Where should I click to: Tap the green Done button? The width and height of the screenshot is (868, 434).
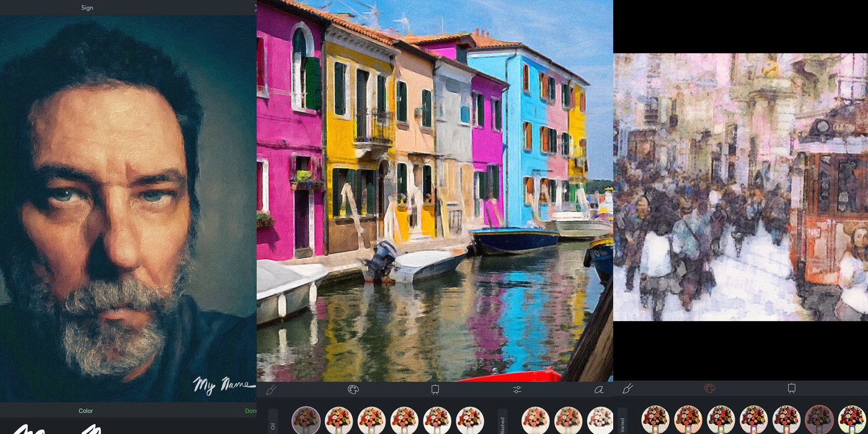click(x=250, y=410)
